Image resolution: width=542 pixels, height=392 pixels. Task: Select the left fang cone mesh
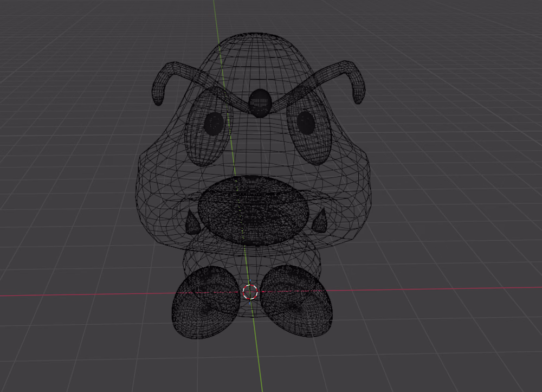[x=192, y=222]
